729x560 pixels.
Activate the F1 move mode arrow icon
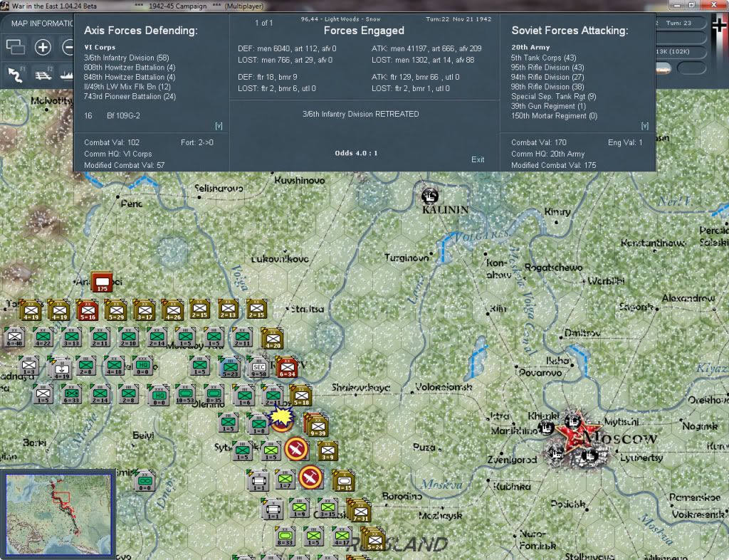pos(16,74)
